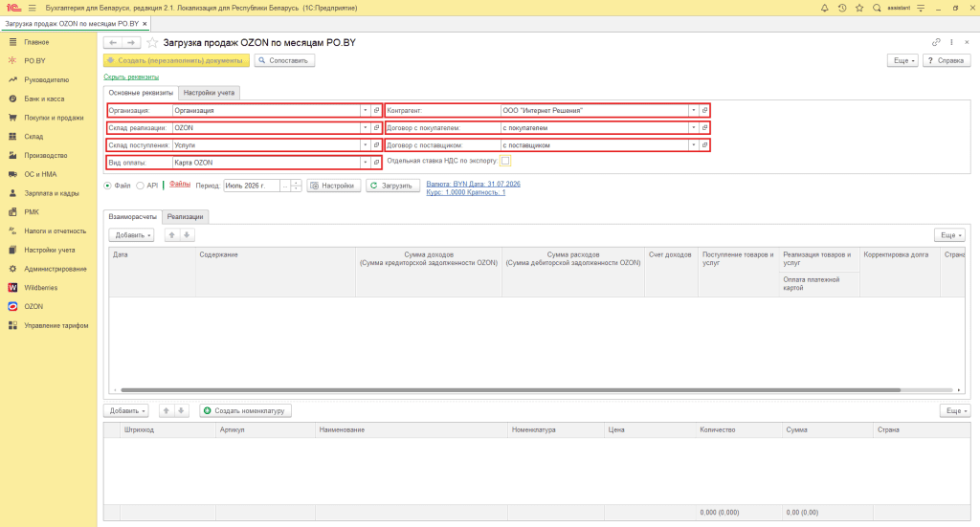Open the Еще menu at top right
980x527 pixels.
[x=902, y=60]
